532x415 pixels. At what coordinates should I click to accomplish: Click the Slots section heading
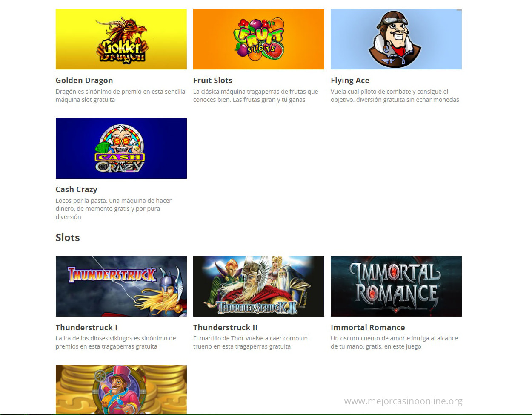68,238
